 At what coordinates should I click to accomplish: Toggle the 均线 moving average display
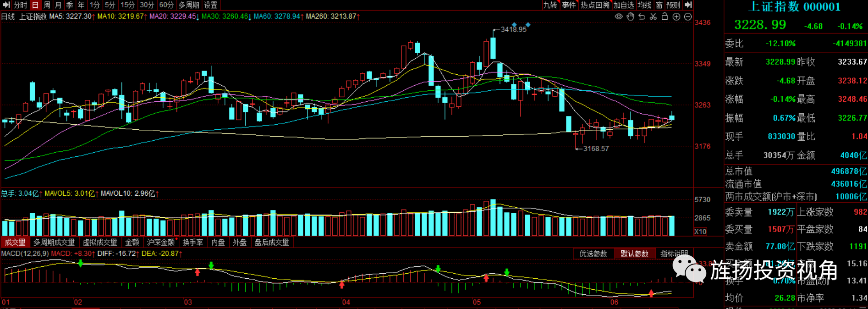point(644,5)
